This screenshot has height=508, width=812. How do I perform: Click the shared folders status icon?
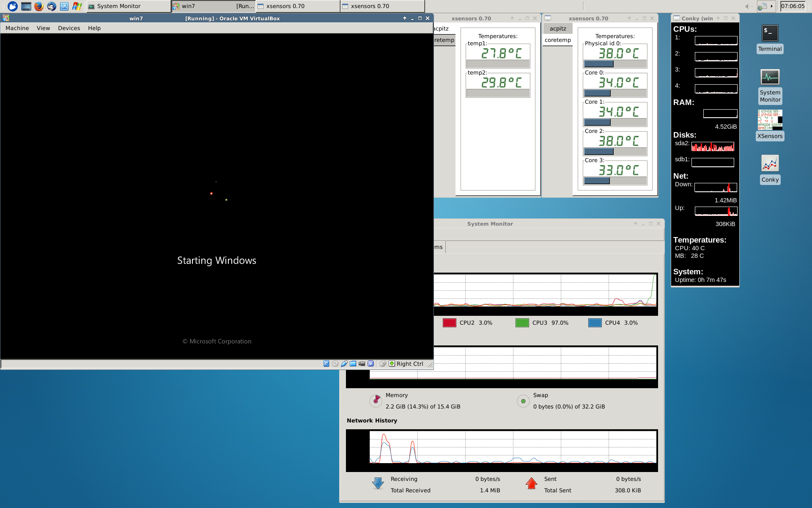353,364
